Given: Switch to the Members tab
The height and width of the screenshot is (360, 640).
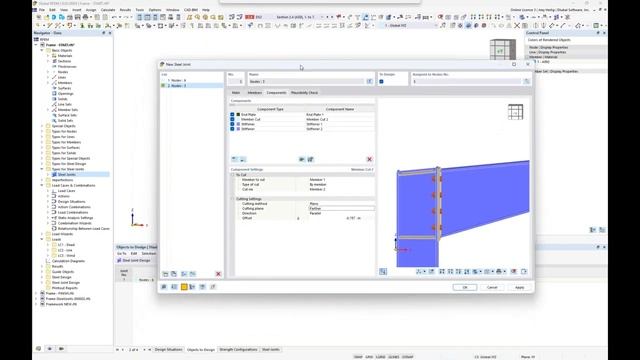Looking at the screenshot, I should [x=255, y=93].
